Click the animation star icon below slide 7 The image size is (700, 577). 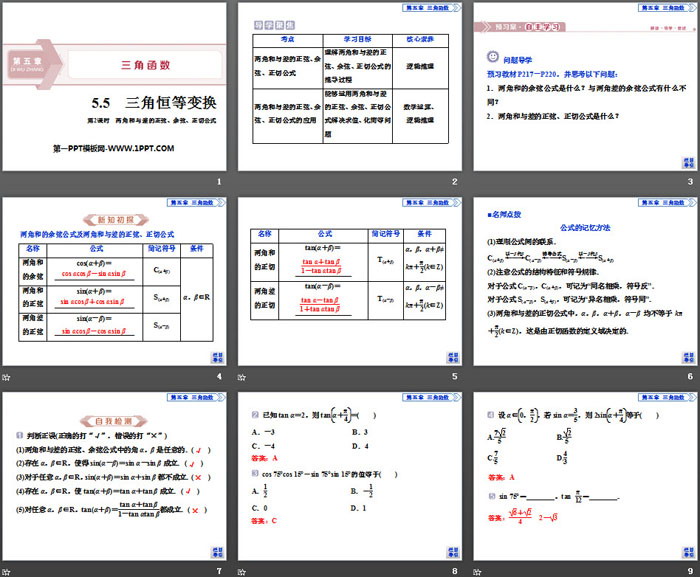6,572
